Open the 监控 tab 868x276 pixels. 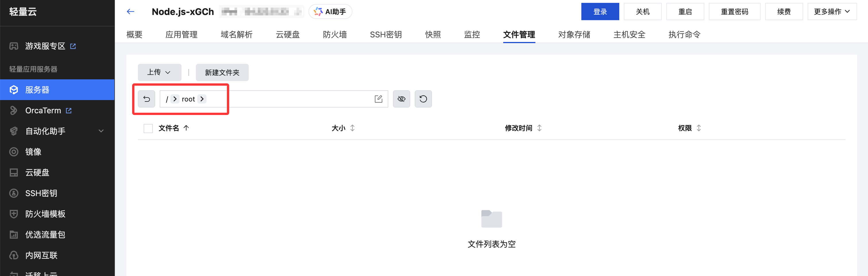tap(472, 34)
